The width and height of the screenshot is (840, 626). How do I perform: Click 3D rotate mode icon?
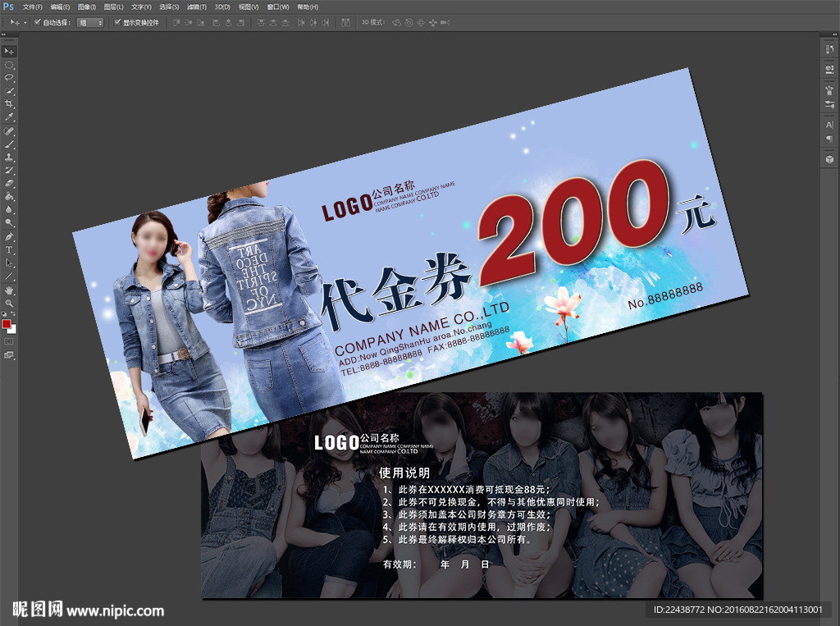pos(397,22)
